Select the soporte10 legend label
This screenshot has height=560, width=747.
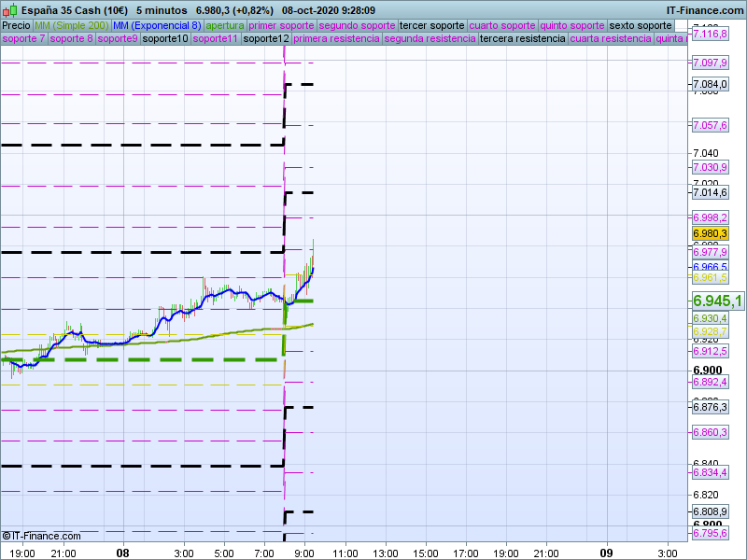(166, 39)
